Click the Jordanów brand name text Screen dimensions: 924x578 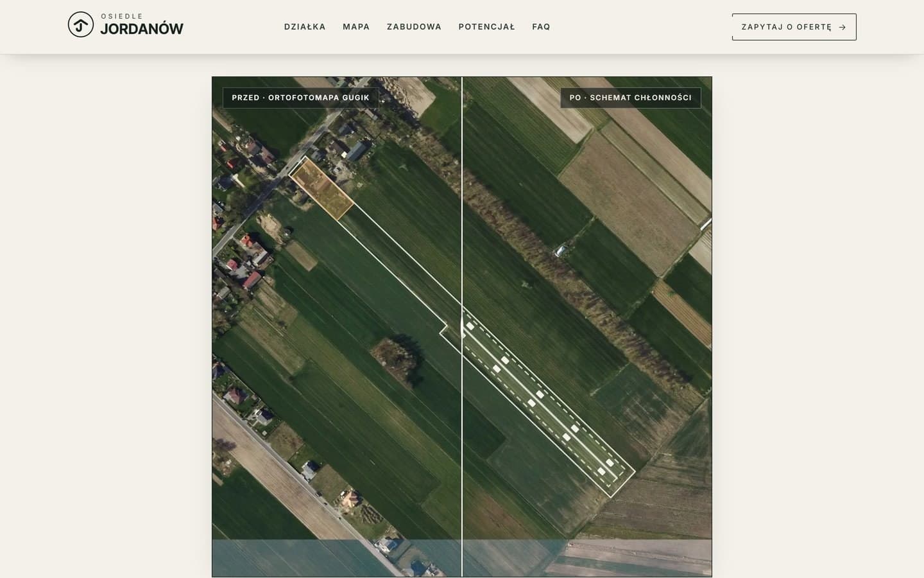click(142, 29)
